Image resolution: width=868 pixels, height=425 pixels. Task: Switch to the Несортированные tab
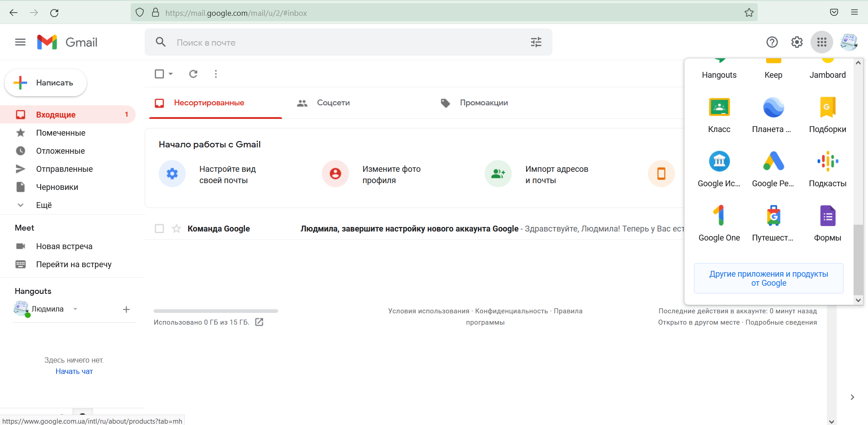216,103
